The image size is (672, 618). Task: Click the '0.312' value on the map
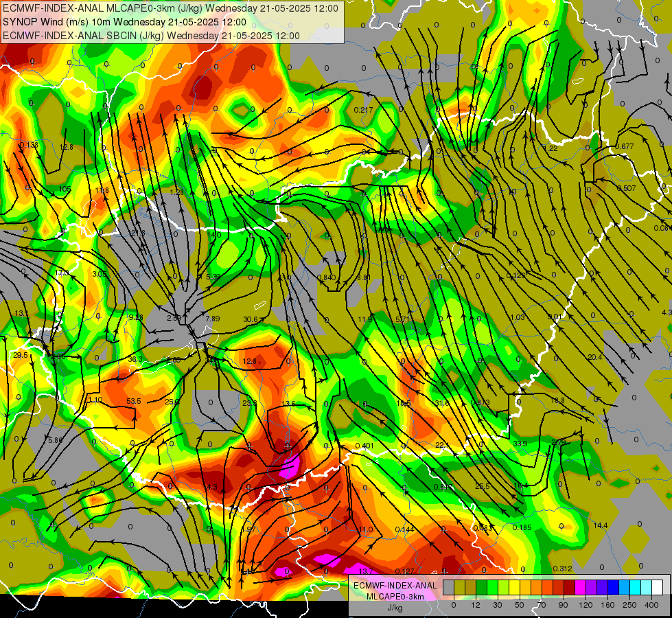pyautogui.click(x=562, y=569)
